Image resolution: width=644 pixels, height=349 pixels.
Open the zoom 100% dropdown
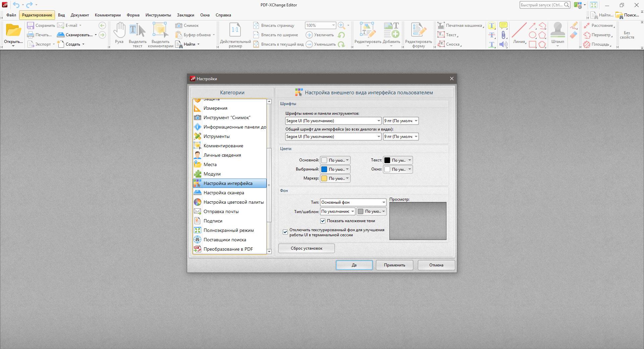[x=333, y=26]
